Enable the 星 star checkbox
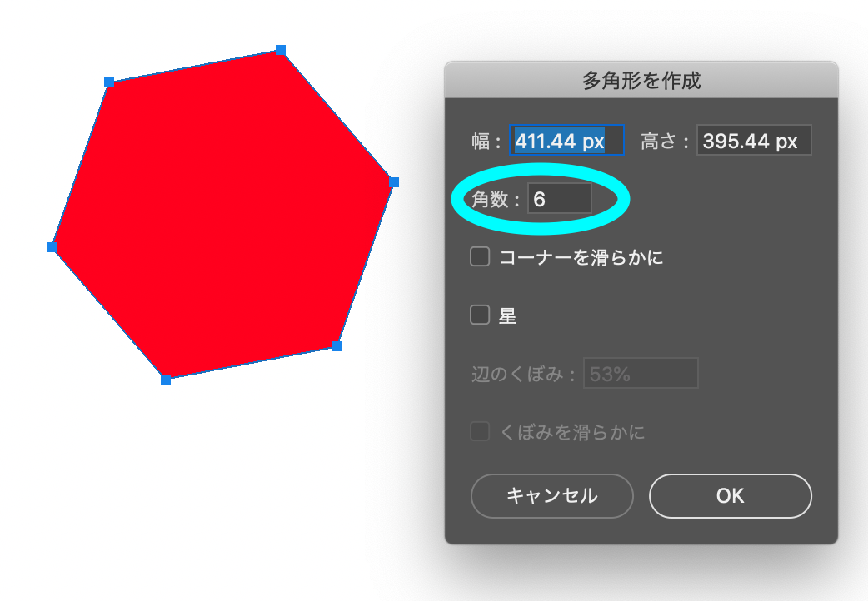The height and width of the screenshot is (601, 868). (x=480, y=315)
